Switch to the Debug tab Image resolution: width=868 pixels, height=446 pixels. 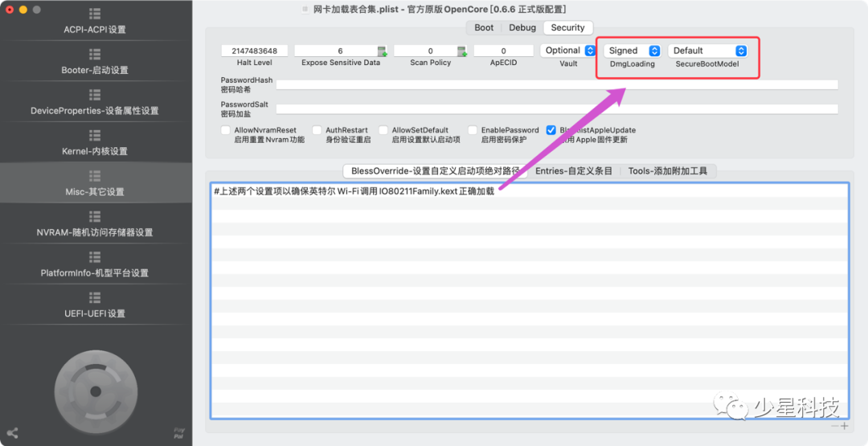(522, 27)
